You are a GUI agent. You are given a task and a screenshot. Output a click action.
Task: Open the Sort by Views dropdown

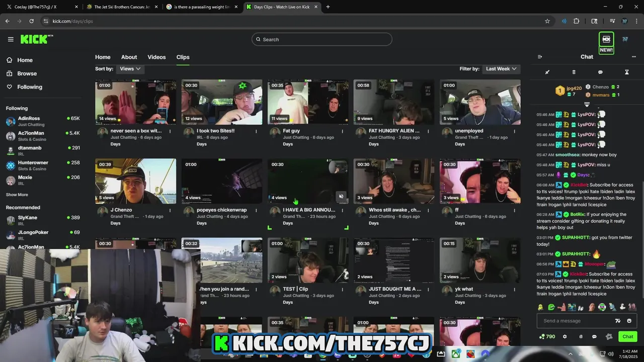(130, 69)
